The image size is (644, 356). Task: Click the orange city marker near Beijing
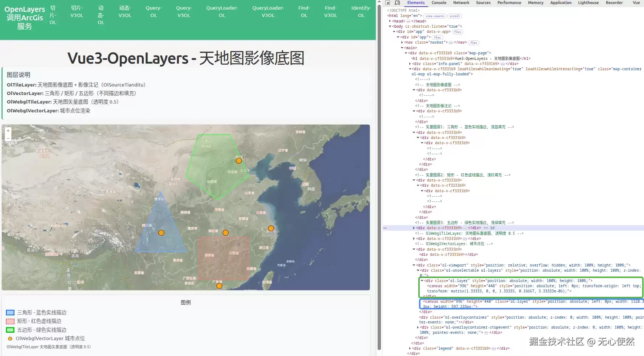(239, 161)
